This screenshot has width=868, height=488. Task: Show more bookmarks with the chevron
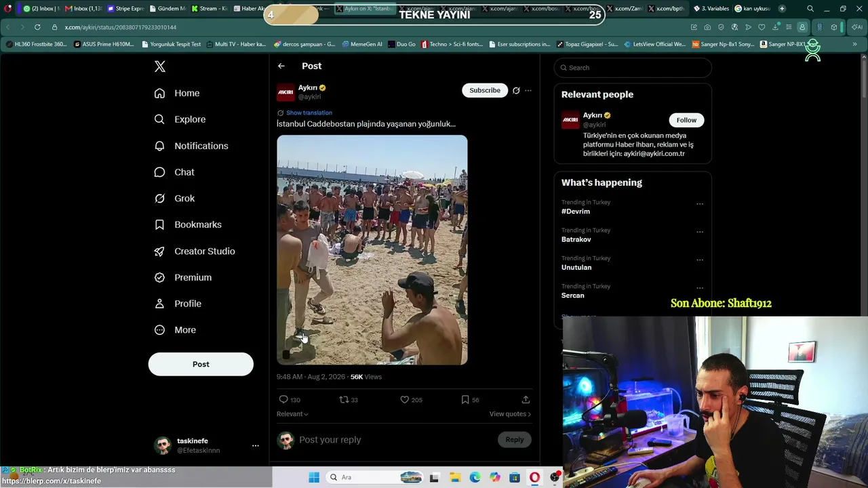(854, 44)
